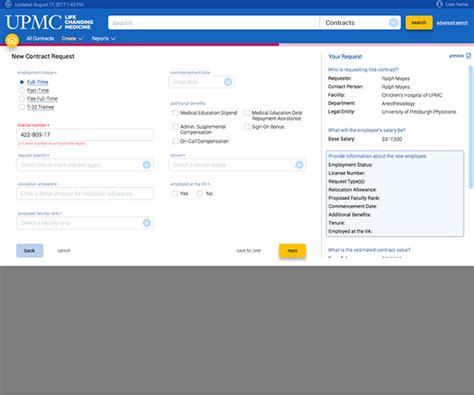Open the Create menu
The height and width of the screenshot is (395, 474).
72,39
